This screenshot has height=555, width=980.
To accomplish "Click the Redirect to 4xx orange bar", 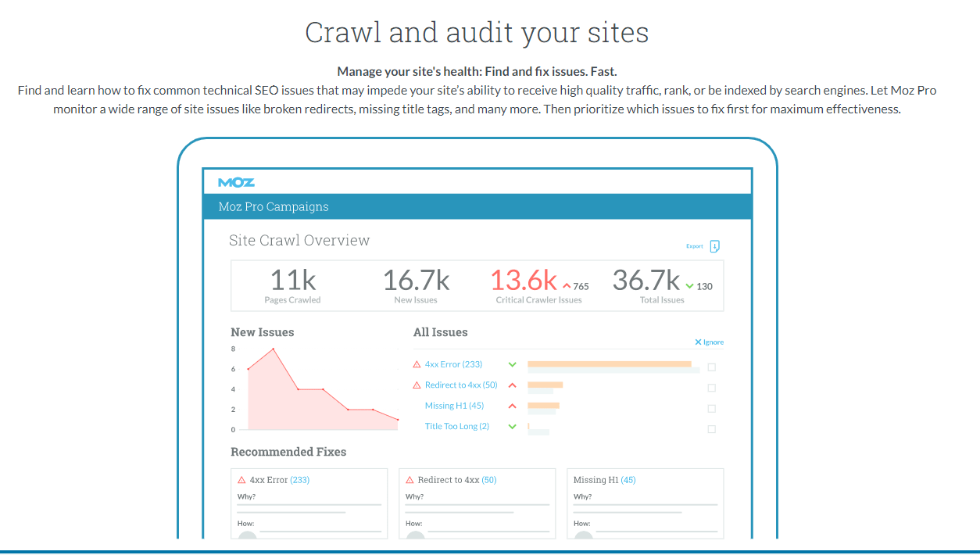I will coord(545,385).
